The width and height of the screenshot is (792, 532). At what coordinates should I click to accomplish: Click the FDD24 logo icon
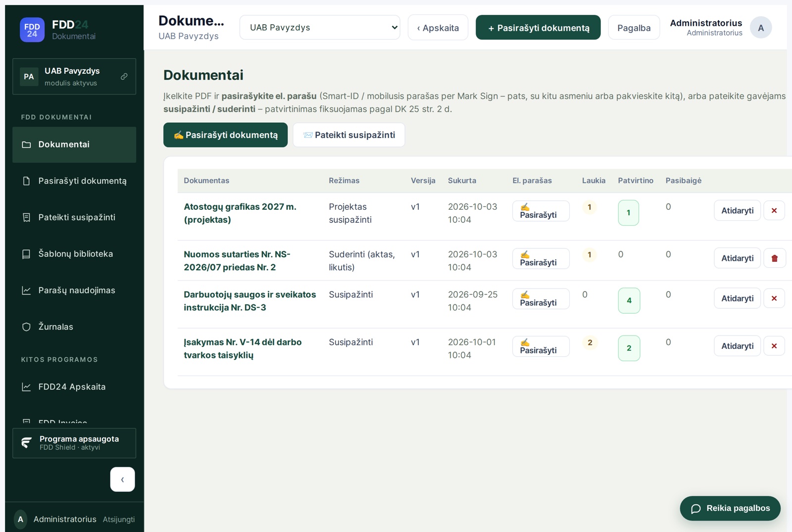point(32,30)
